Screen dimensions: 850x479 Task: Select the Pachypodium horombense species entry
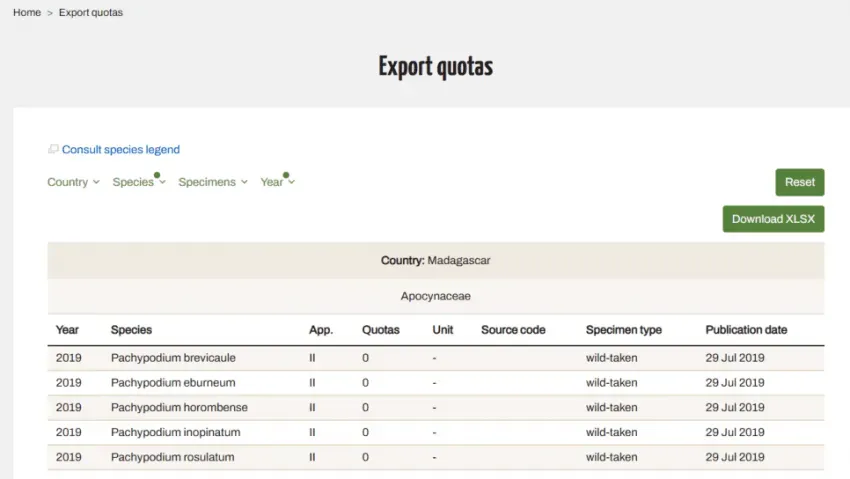click(179, 407)
